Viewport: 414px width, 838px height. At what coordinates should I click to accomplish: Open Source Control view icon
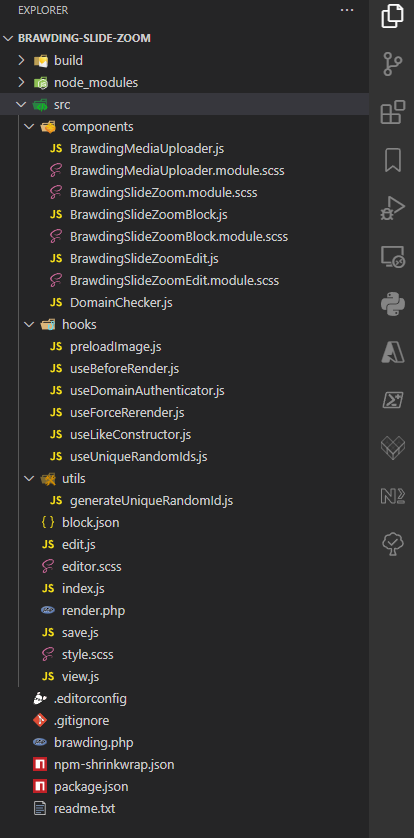(392, 64)
